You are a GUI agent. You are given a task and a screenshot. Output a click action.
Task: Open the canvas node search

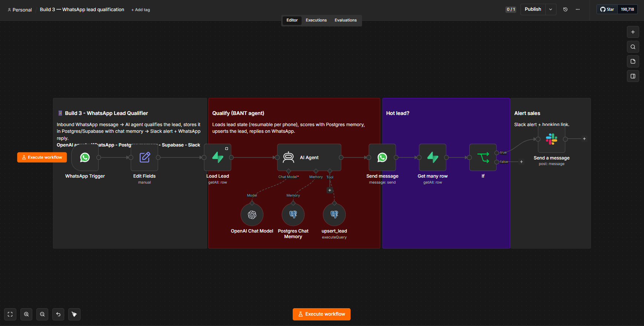[x=633, y=47]
